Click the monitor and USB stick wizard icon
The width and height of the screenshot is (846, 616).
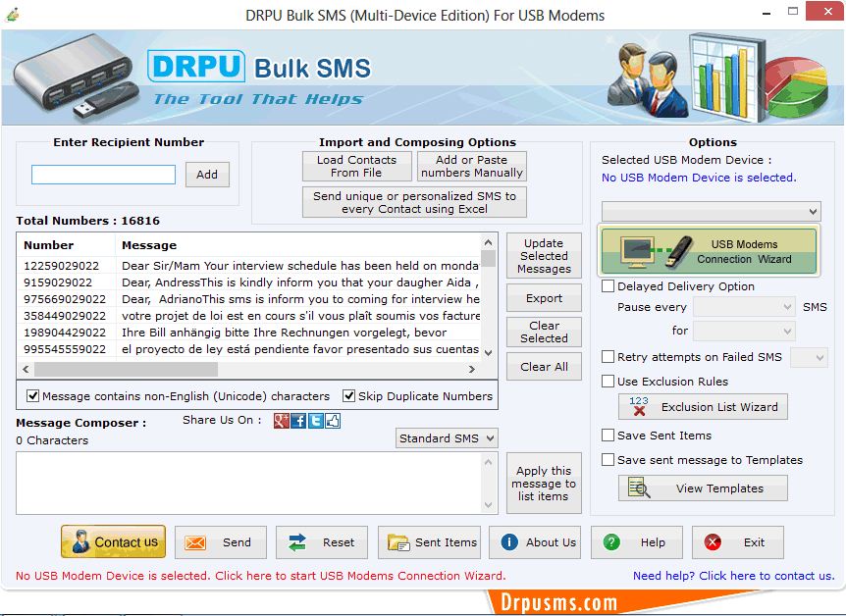point(657,251)
